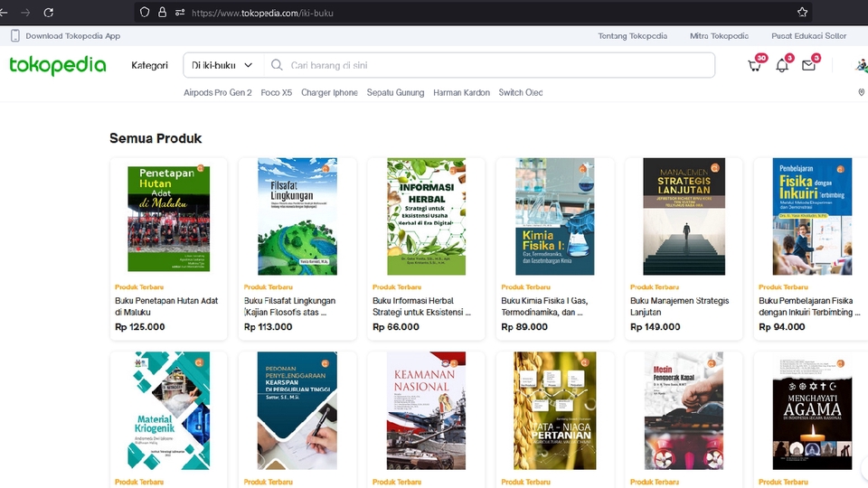Show site security lock info

[x=162, y=12]
